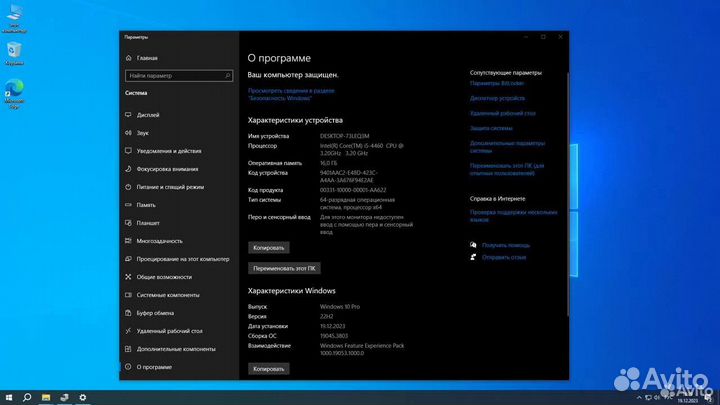Select Планшет in the sidebar menu

tap(148, 223)
